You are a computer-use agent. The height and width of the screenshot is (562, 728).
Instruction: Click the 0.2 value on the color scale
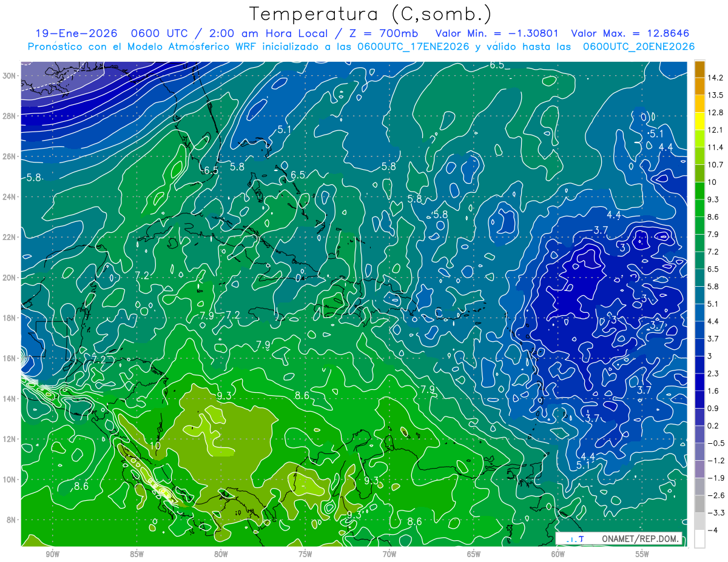click(713, 426)
